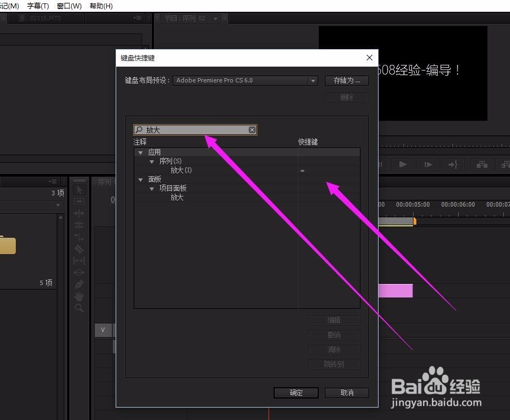Image resolution: width=510 pixels, height=420 pixels.
Task: Select the Razor tool
Action: 79,249
